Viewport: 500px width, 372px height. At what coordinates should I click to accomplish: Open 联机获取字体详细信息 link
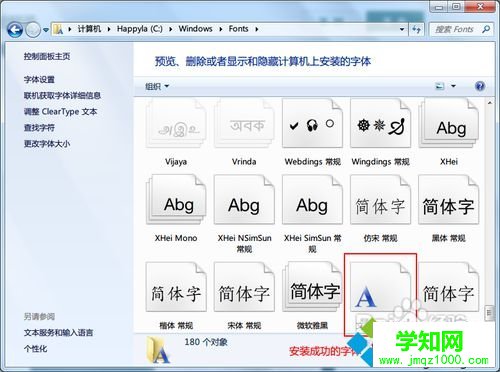coord(62,96)
